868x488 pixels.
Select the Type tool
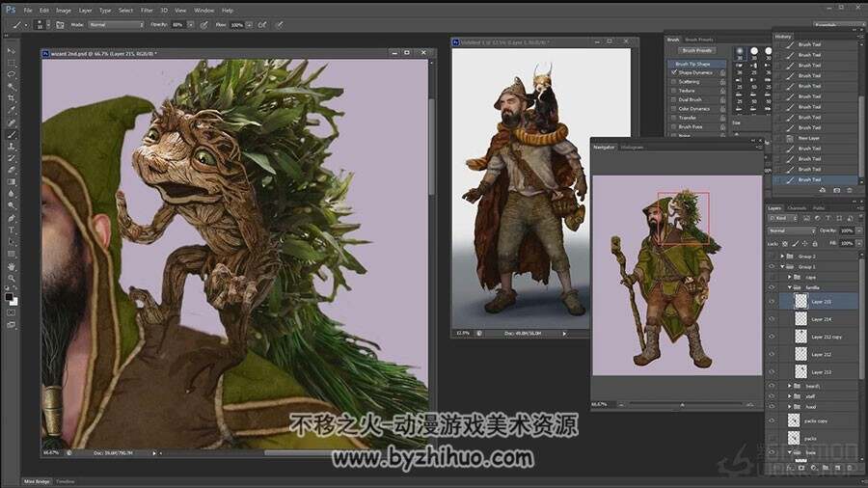pos(11,230)
